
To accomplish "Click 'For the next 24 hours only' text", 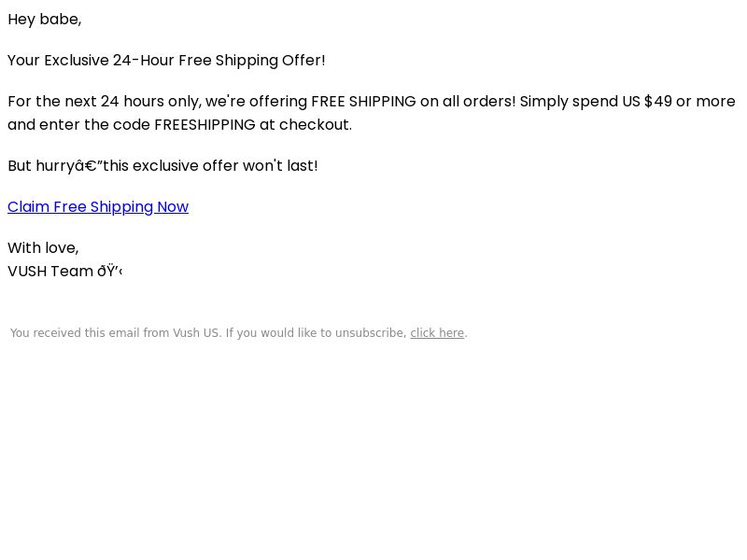I will (105, 102).
